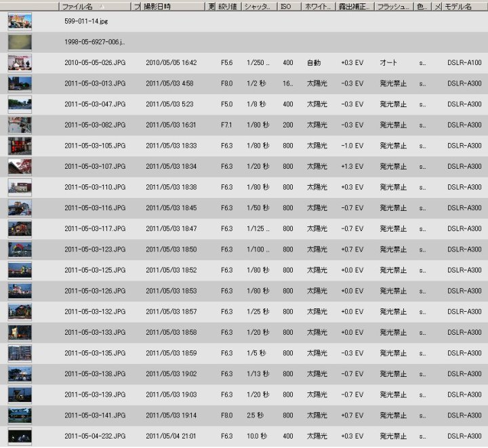Click the ホワイトバランス column header
Image resolution: width=488 pixels, height=448 pixels.
click(x=319, y=6)
